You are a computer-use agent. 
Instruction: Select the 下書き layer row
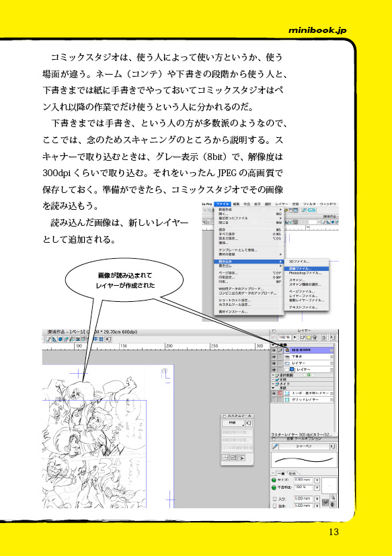[303, 357]
